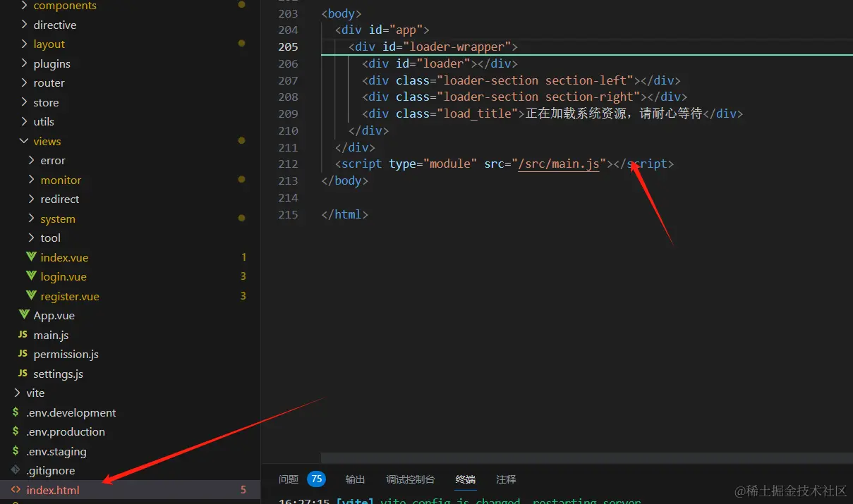Expand the monitor folder chevron

(x=31, y=180)
